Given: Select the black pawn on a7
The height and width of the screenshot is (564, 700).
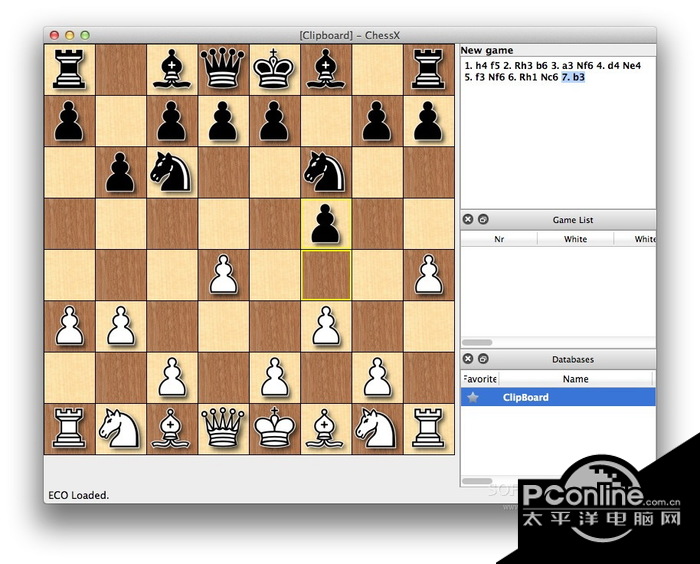Looking at the screenshot, I should [69, 121].
